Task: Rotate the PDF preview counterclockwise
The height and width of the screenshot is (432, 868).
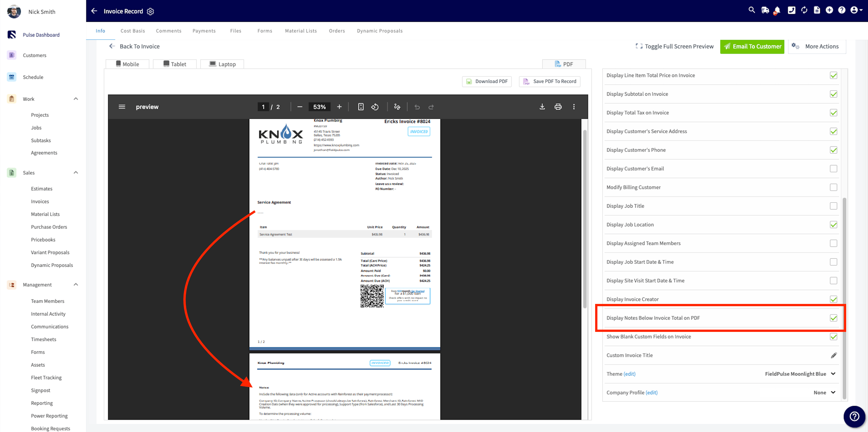Action: pyautogui.click(x=375, y=107)
